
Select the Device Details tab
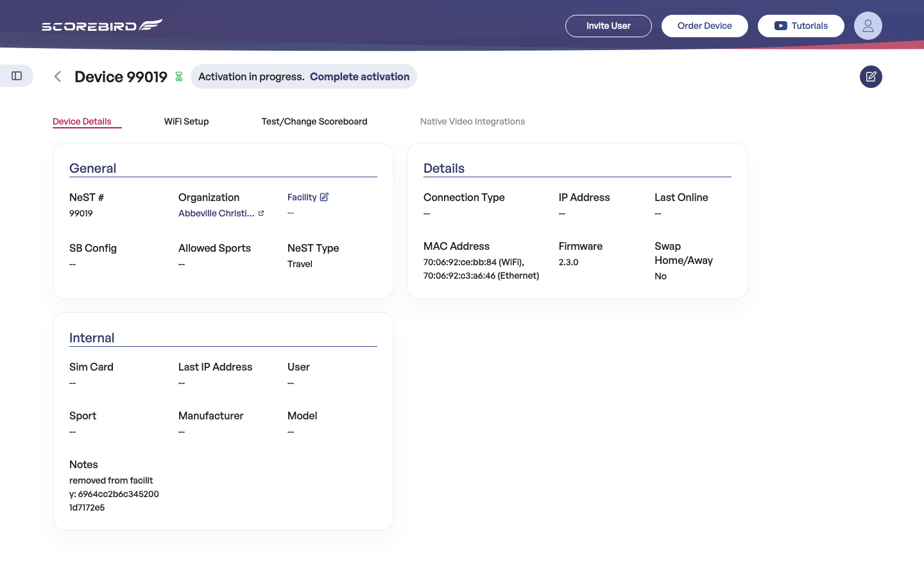(82, 121)
